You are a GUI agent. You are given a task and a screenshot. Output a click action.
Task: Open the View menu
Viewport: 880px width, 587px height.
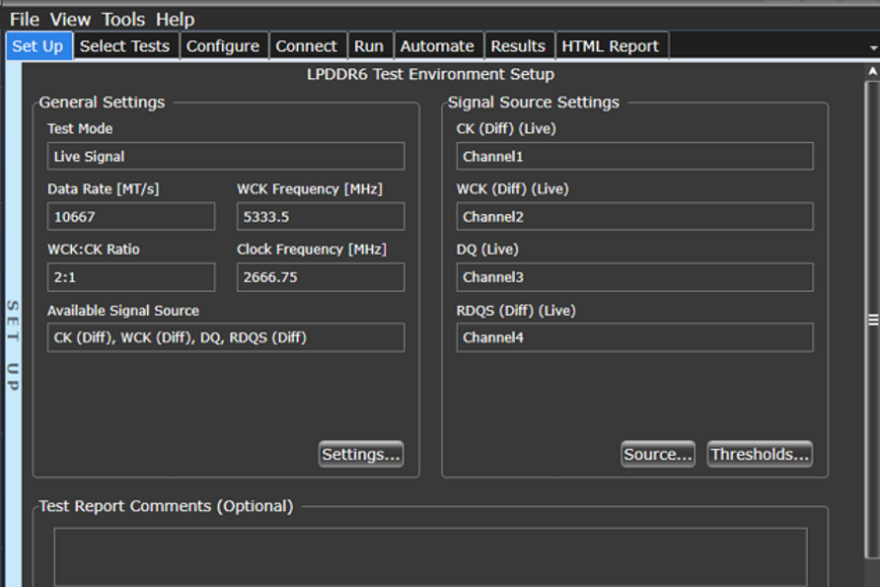coord(70,19)
